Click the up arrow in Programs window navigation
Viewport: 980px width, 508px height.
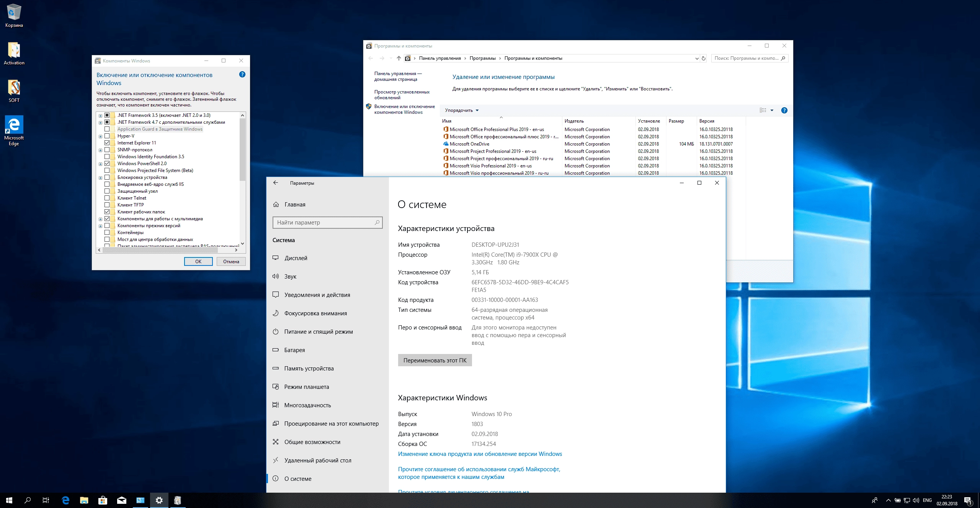(x=399, y=58)
